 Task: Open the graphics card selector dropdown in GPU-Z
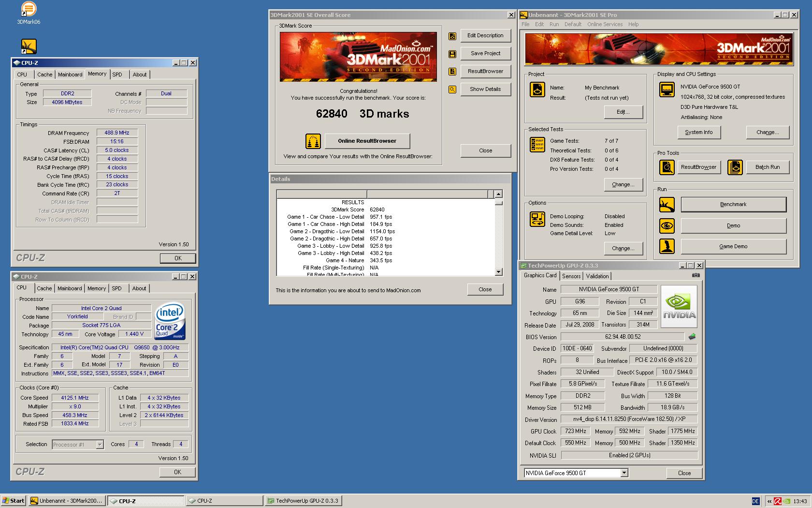pyautogui.click(x=624, y=473)
